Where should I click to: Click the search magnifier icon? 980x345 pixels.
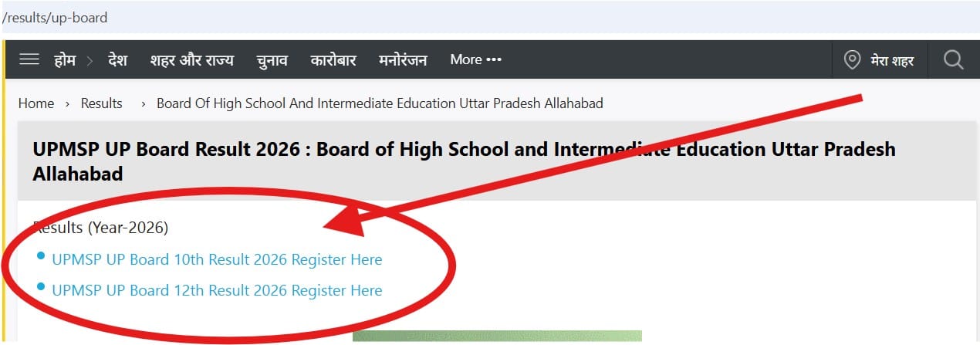point(953,59)
